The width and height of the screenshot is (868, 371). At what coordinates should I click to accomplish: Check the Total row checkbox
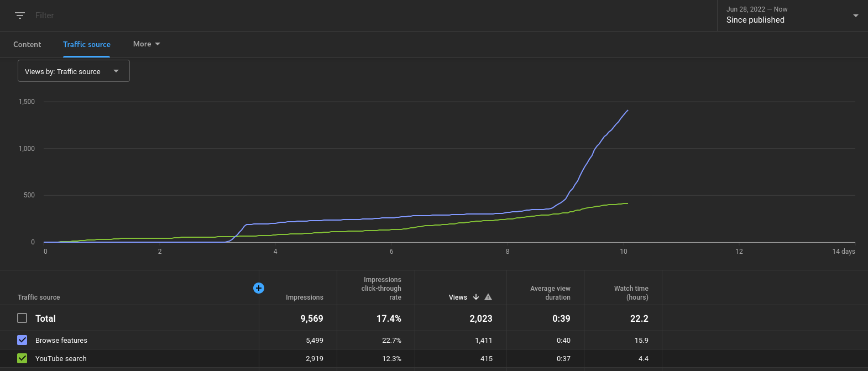pyautogui.click(x=22, y=318)
